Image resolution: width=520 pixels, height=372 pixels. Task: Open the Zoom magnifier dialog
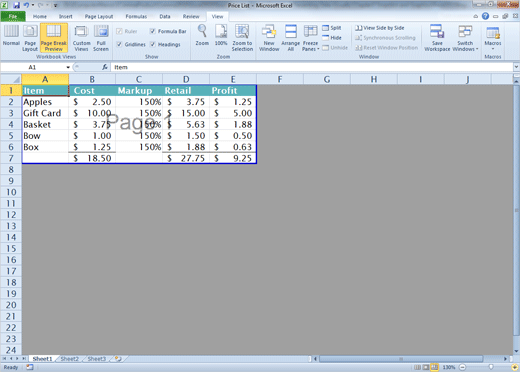click(202, 35)
